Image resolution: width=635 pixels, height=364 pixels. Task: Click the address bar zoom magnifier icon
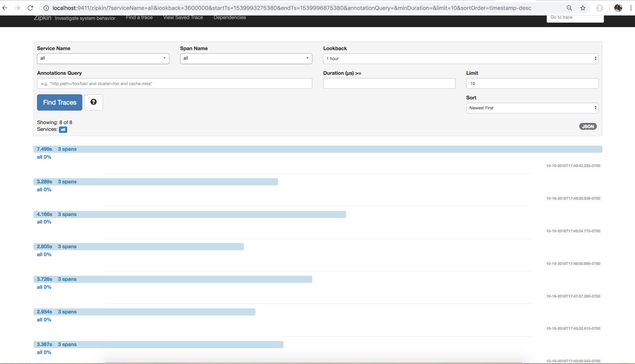(x=569, y=8)
